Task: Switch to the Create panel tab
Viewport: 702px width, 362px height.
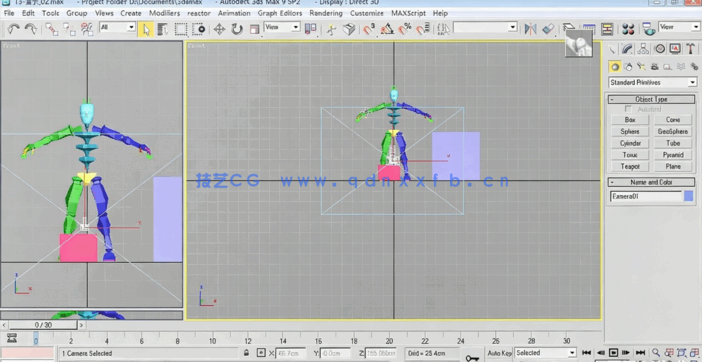Action: 612,49
